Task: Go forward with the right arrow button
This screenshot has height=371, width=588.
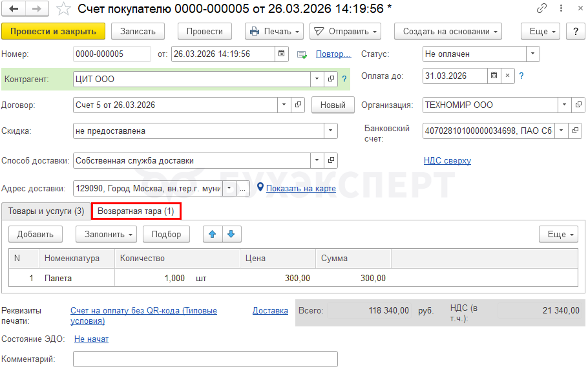Action: tap(37, 8)
